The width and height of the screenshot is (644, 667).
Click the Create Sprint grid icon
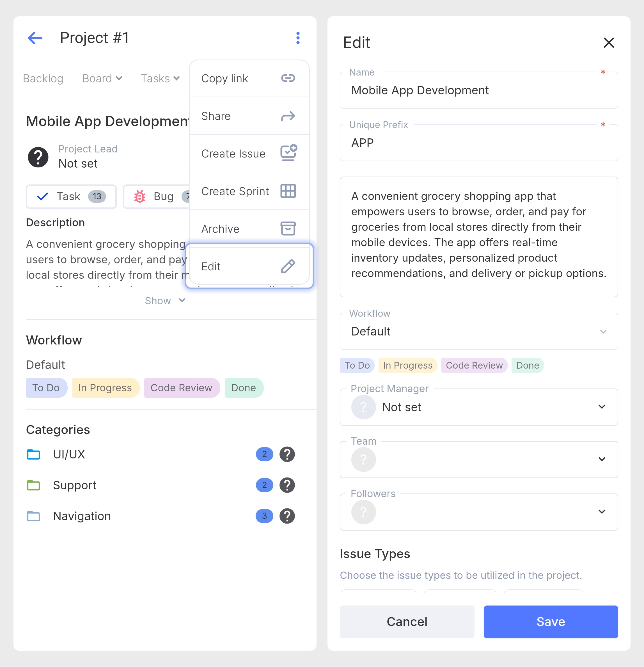(288, 191)
